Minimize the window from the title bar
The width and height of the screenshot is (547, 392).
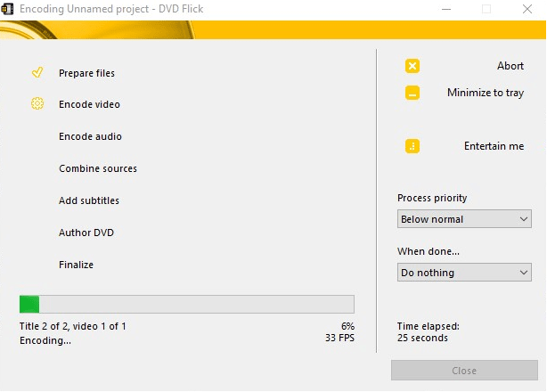445,9
